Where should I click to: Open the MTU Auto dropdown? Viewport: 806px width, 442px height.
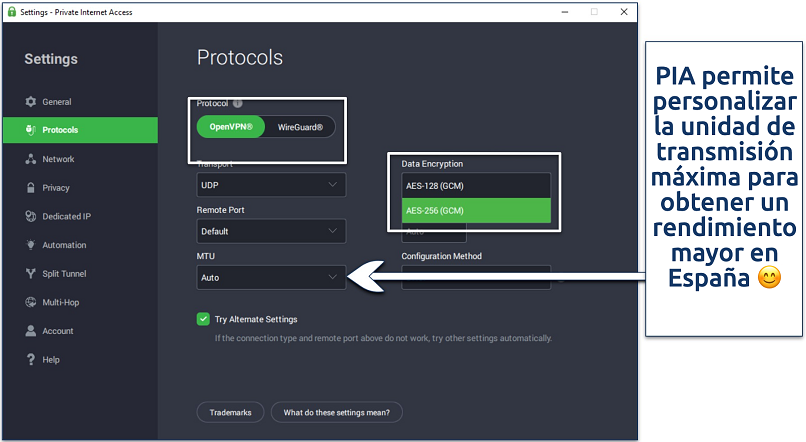(x=271, y=277)
